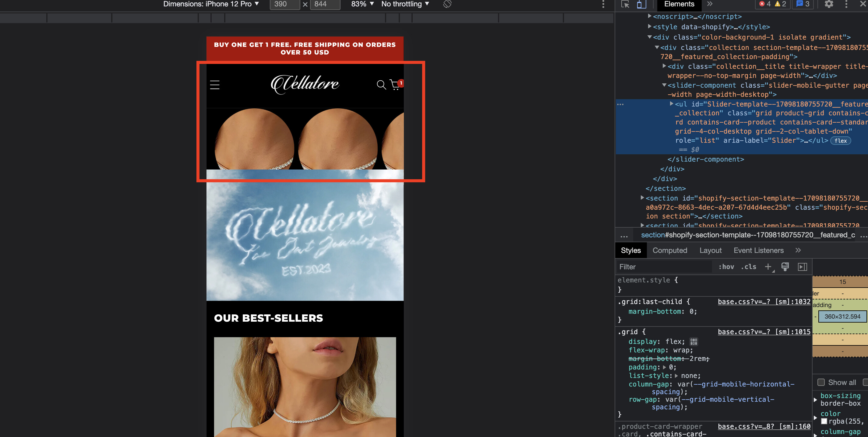Open base.css link at line 1032
868x437 pixels.
(x=764, y=302)
